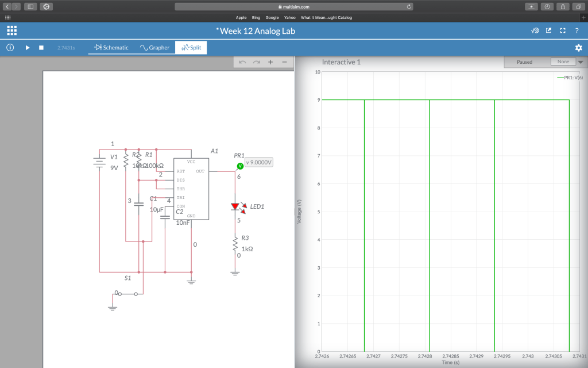
Task: Expand the grapher trigger dropdown arrow
Action: pyautogui.click(x=580, y=62)
